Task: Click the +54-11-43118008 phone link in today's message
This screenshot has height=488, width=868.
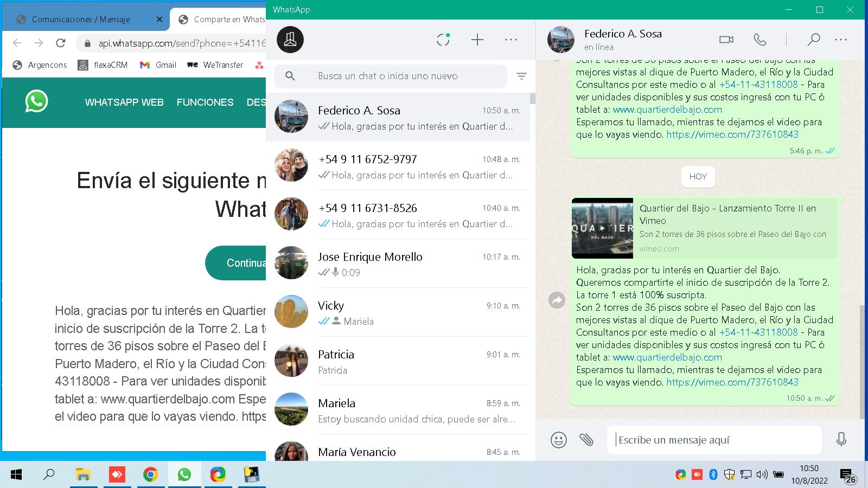Action: (x=758, y=332)
